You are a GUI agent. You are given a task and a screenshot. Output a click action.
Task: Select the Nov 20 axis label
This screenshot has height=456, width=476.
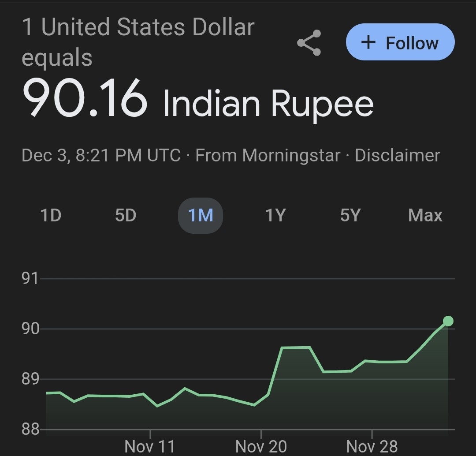(261, 446)
